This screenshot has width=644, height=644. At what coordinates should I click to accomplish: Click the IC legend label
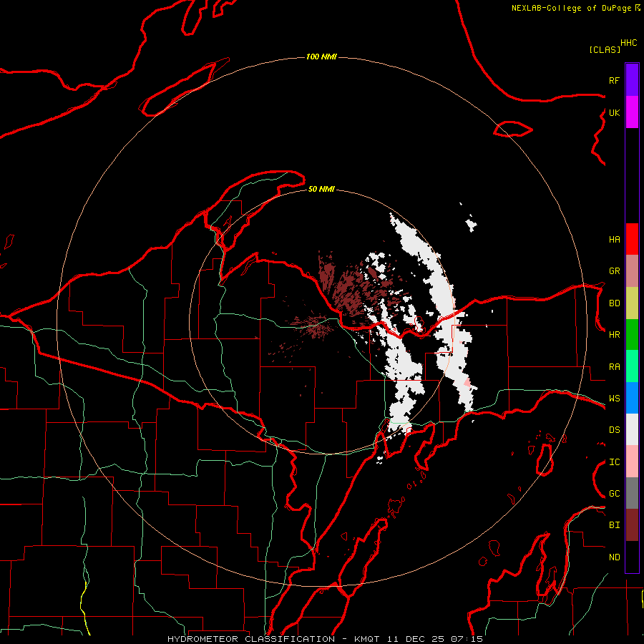(x=614, y=462)
